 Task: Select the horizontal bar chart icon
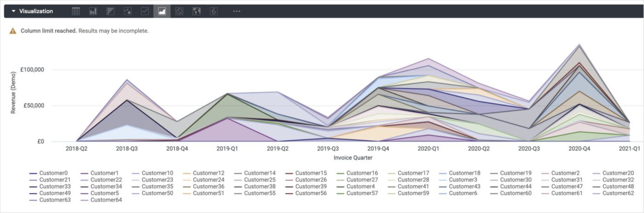(110, 11)
